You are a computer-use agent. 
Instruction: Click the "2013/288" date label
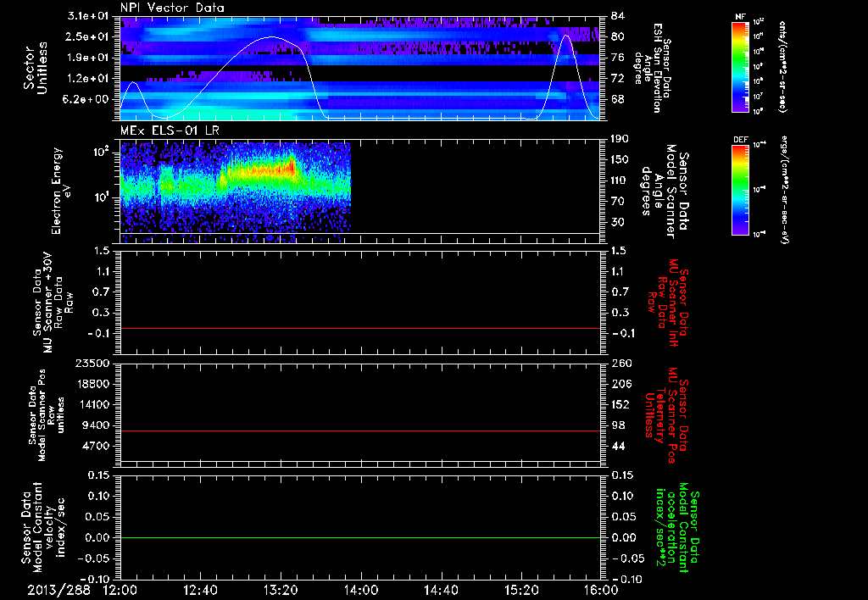pos(58,590)
